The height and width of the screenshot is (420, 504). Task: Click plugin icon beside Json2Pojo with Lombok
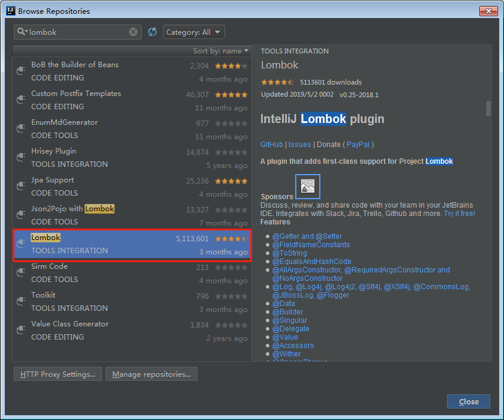coord(21,215)
